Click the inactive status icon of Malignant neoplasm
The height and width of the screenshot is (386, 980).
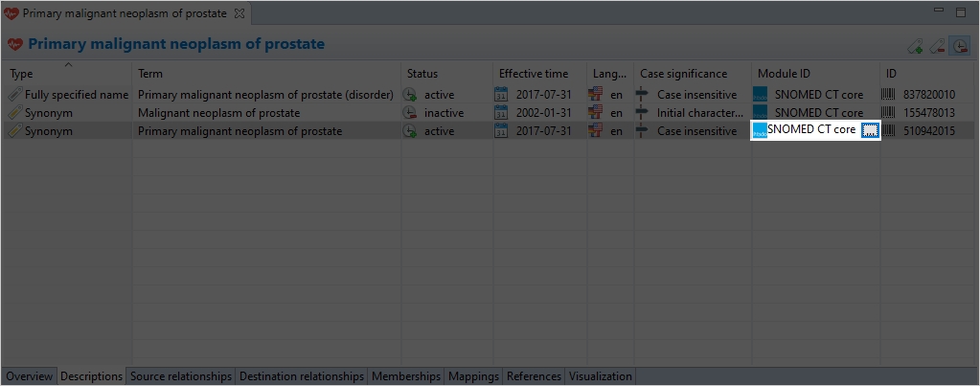point(409,113)
